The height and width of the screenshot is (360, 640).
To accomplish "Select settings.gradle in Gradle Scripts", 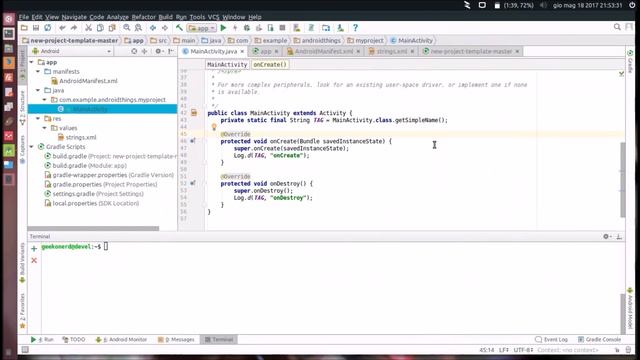I will pyautogui.click(x=94, y=193).
